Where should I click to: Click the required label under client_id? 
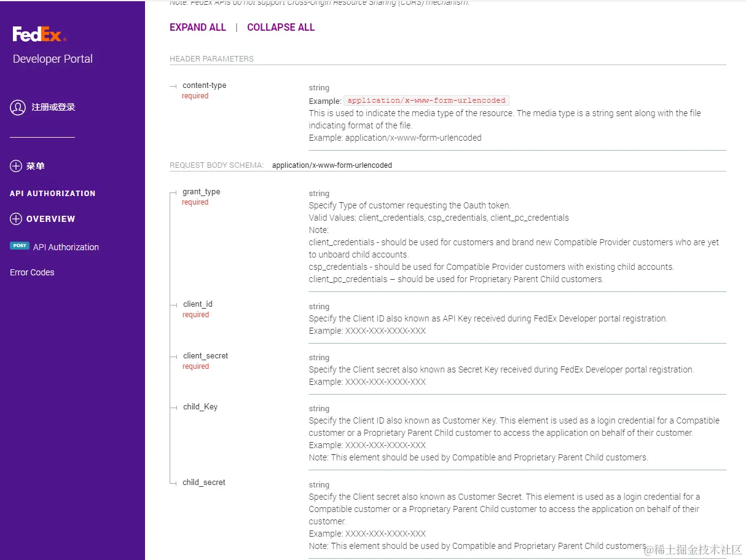[x=196, y=315]
